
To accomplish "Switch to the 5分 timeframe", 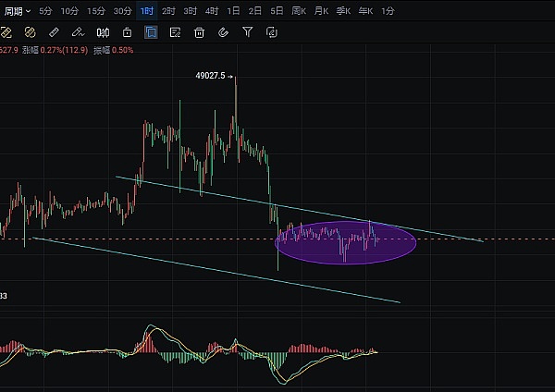I will 45,11.
